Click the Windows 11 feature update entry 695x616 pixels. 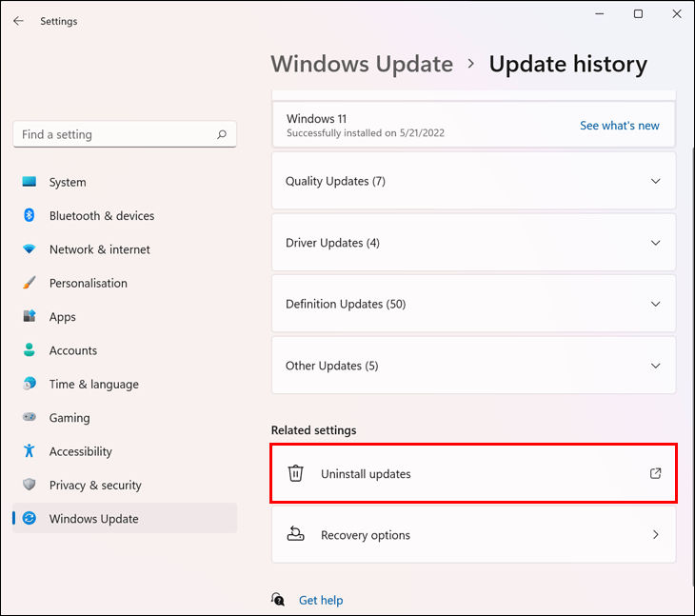coord(474,125)
